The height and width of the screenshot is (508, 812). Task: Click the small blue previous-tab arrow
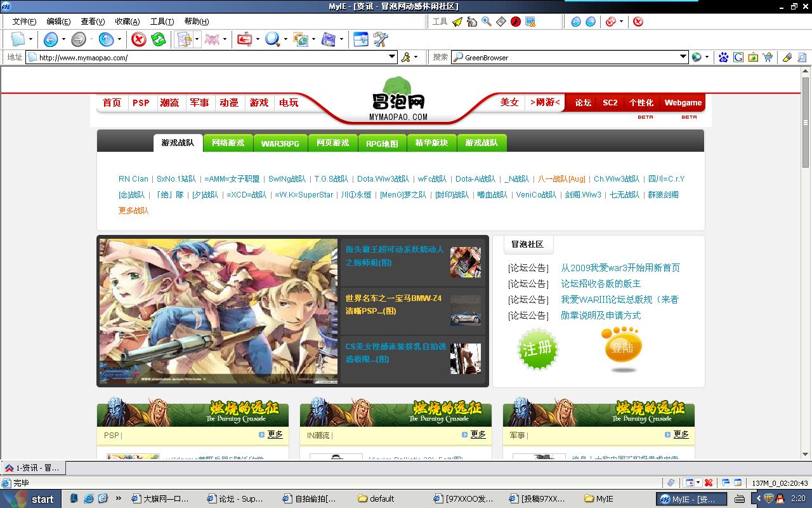(576, 22)
